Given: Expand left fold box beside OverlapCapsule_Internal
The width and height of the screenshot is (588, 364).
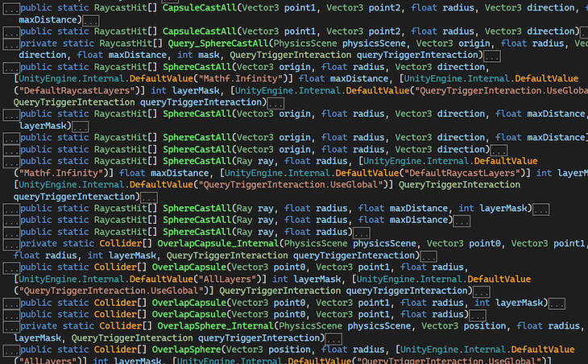Looking at the screenshot, I should [x=11, y=245].
